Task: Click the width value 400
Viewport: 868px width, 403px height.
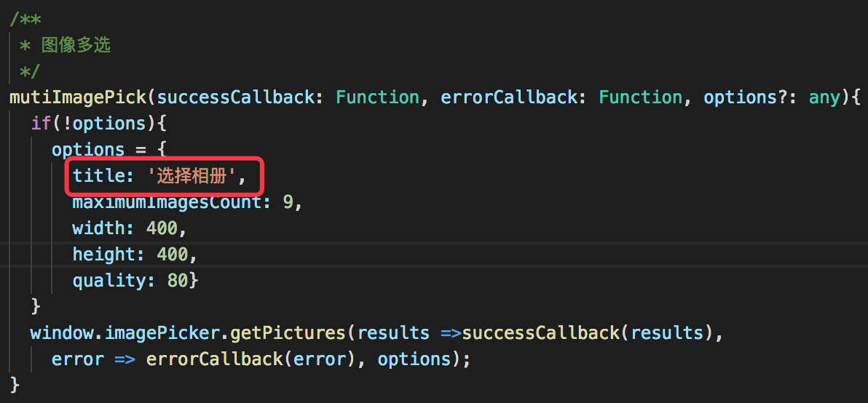Action: coord(162,228)
